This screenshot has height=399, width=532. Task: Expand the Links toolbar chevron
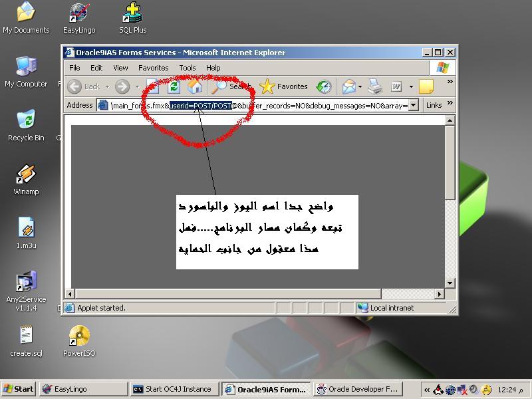(x=450, y=104)
